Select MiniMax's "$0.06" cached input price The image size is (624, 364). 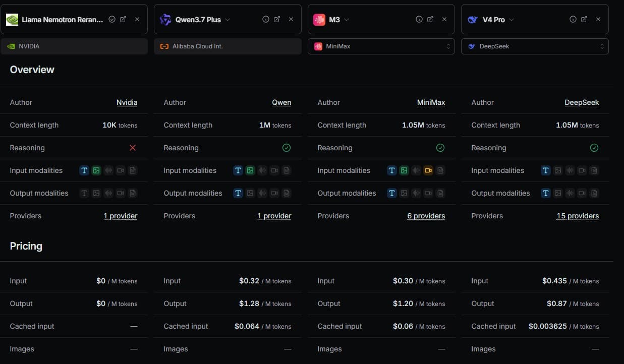click(403, 326)
